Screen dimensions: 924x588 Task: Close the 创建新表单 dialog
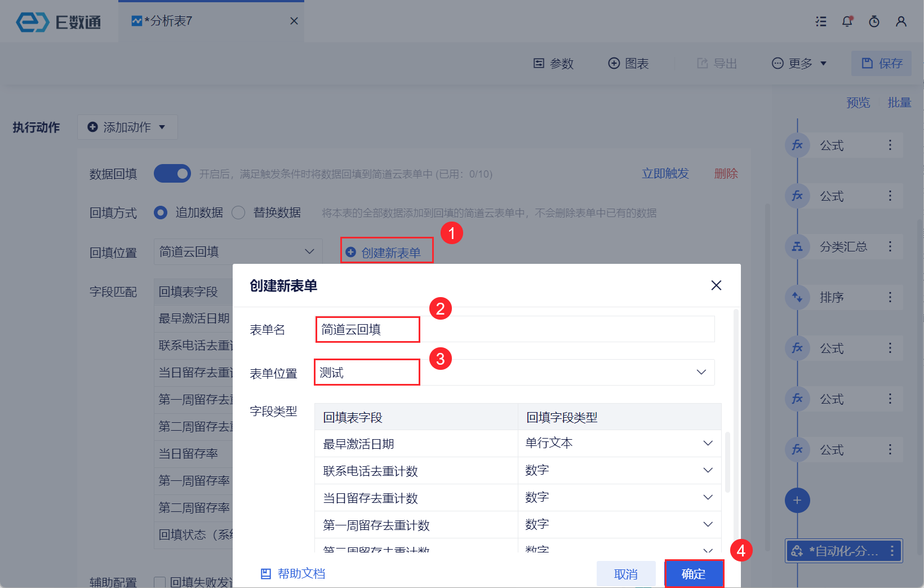click(x=716, y=285)
